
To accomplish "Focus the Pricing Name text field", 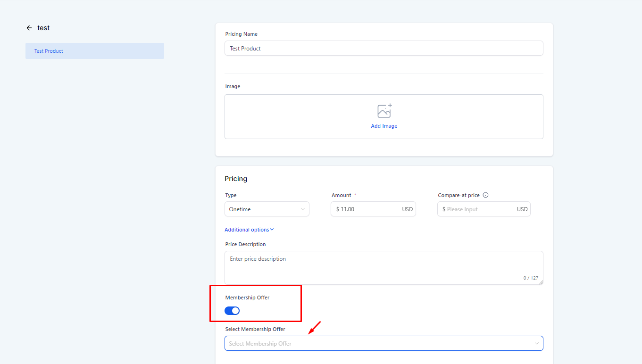I will (384, 49).
